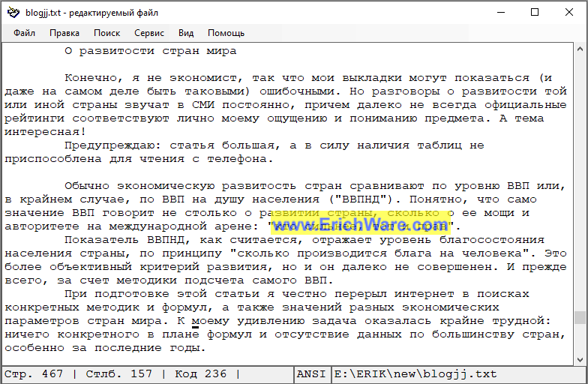Screen dimensions: 588x384
Task: Open the Сервис menu
Action: click(149, 33)
